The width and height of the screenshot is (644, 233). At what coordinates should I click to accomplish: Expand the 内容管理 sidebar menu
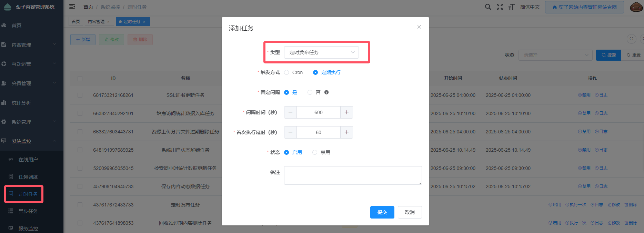click(x=32, y=45)
